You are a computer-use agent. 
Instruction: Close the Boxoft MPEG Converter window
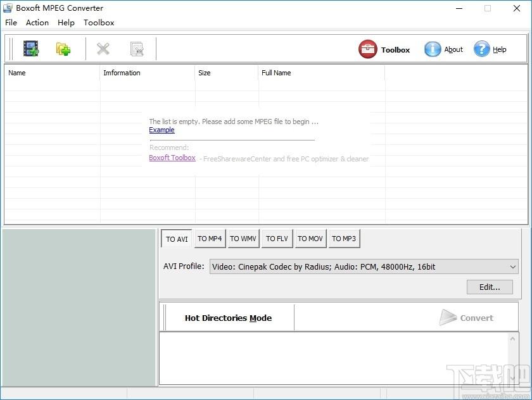(516, 8)
